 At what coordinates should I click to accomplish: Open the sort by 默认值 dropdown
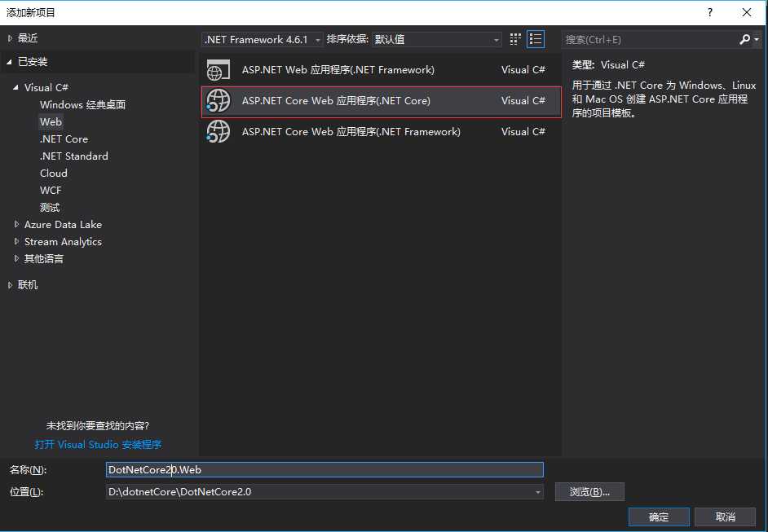coord(437,40)
